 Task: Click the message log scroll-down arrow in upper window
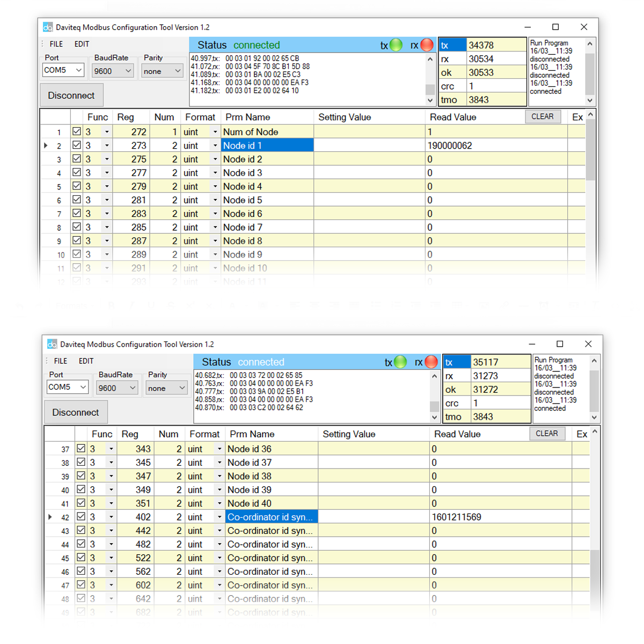coord(430,100)
